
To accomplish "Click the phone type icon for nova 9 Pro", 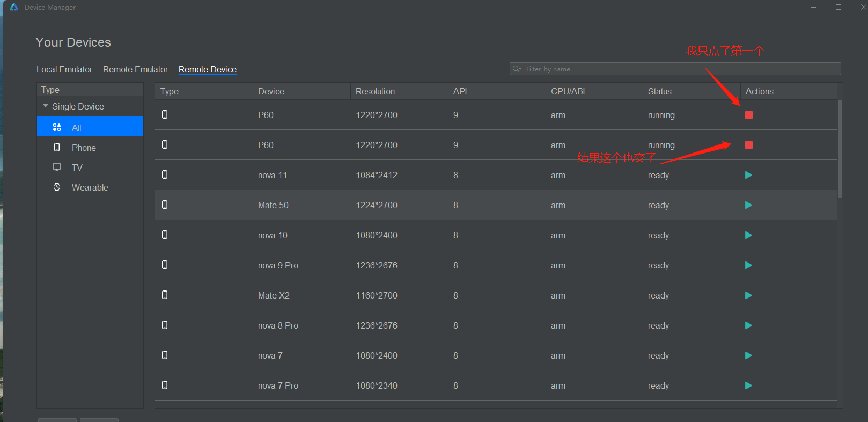I will [x=165, y=265].
